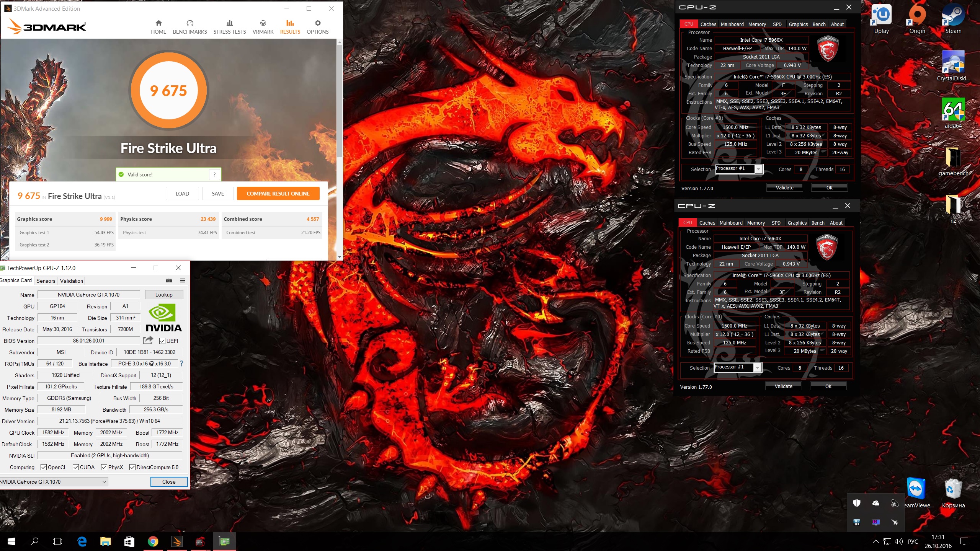Open File Explorer from taskbar
Viewport: 980px width, 551px height.
point(105,541)
